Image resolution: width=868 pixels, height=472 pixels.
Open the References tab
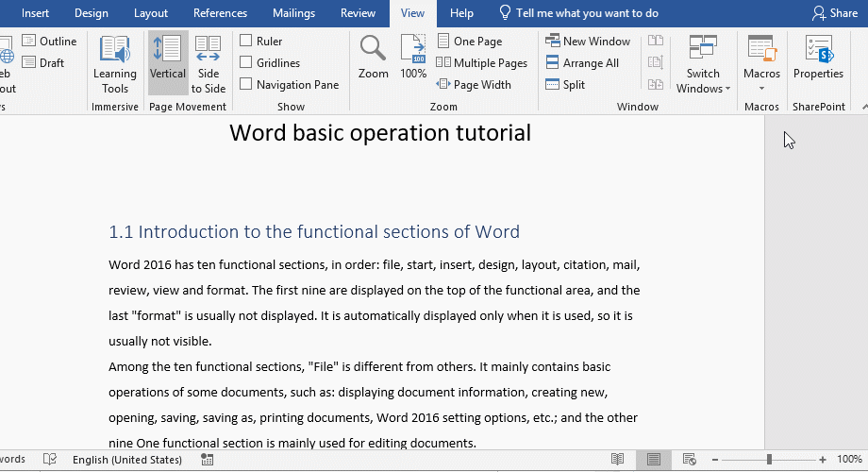click(x=220, y=12)
